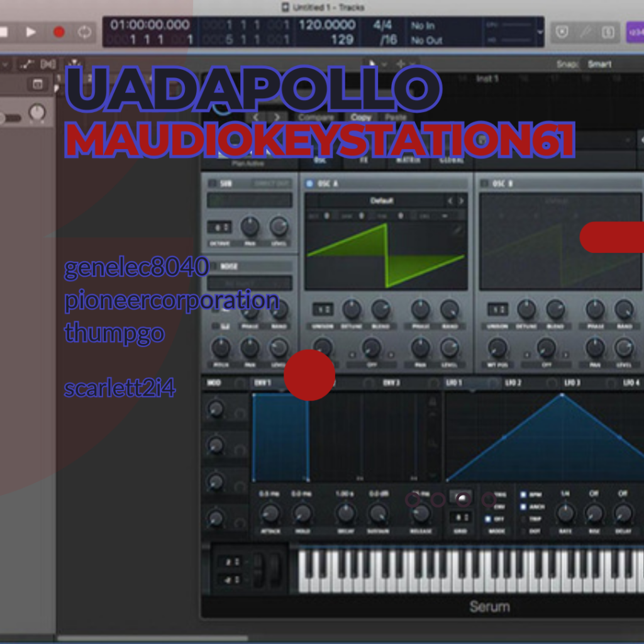This screenshot has width=644, height=644.
Task: Adjust the OSC A UNISON stepper
Action: [x=323, y=309]
